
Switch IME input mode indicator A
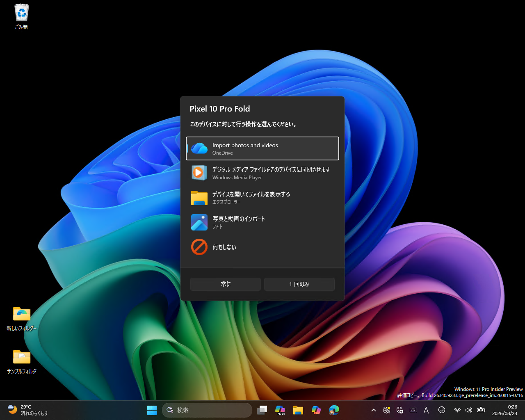pos(426,410)
